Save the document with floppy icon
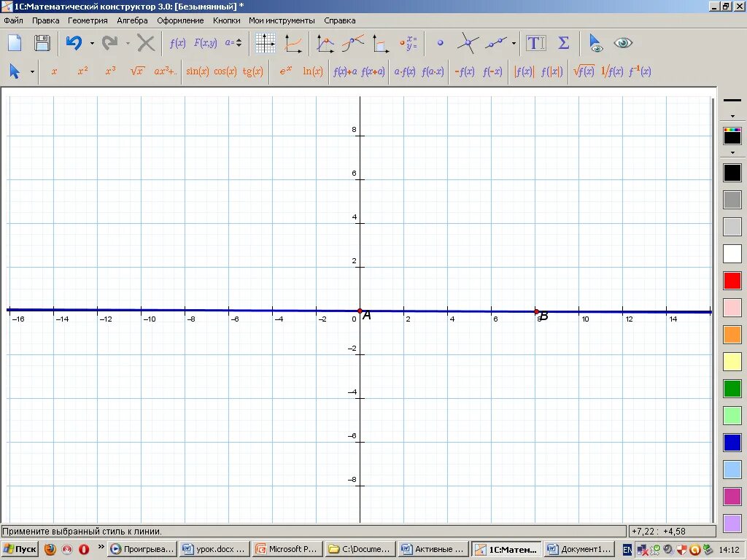747x560 pixels. tap(42, 43)
